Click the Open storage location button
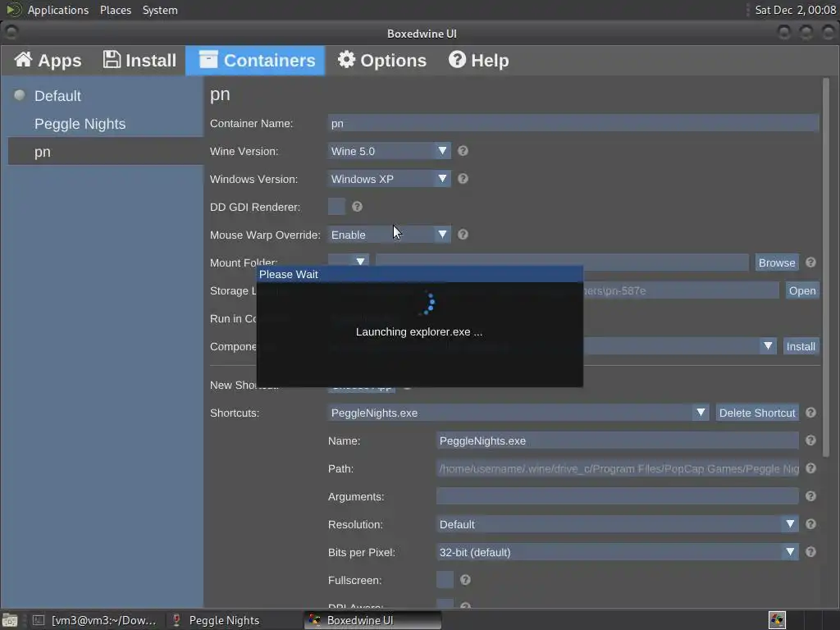 click(x=802, y=290)
